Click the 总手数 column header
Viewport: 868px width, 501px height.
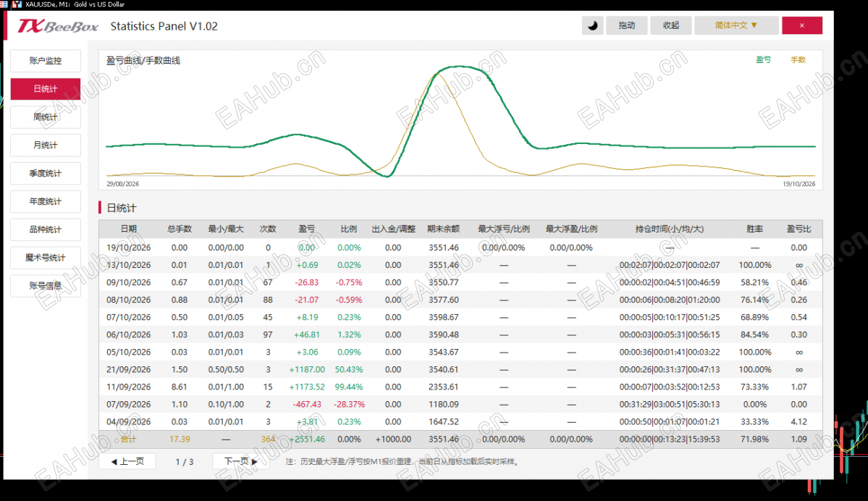click(x=180, y=230)
